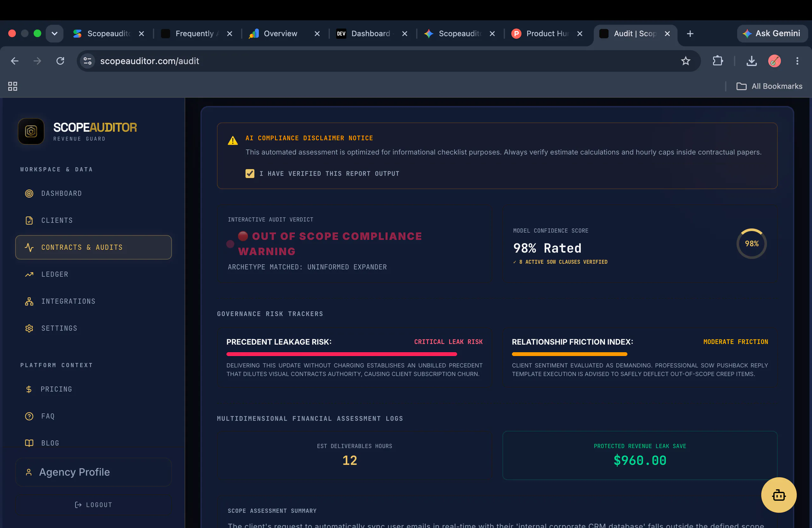
Task: Go to the Ledger section
Action: click(x=93, y=274)
